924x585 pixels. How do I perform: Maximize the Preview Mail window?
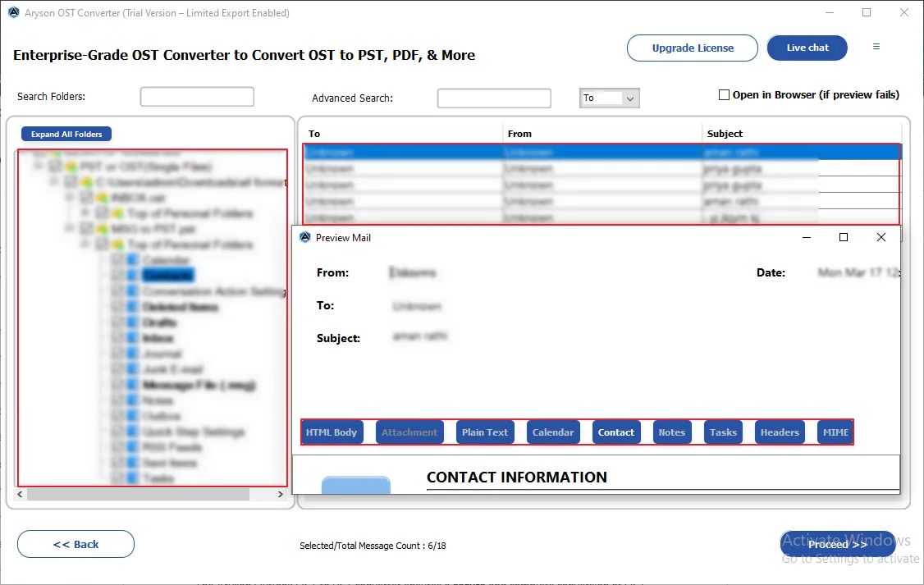pyautogui.click(x=844, y=237)
